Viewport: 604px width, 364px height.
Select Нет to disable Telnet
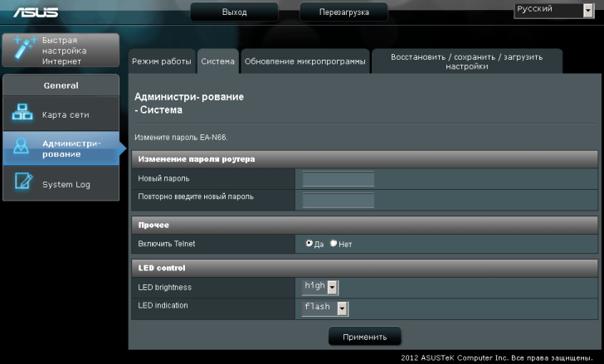[334, 244]
